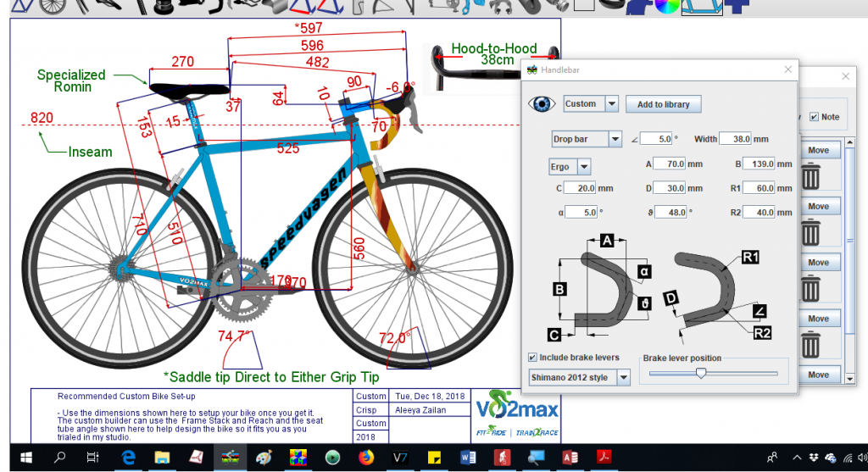Viewport: 868px width, 472px height.
Task: Click the C 20.0 mm field
Action: coord(580,188)
